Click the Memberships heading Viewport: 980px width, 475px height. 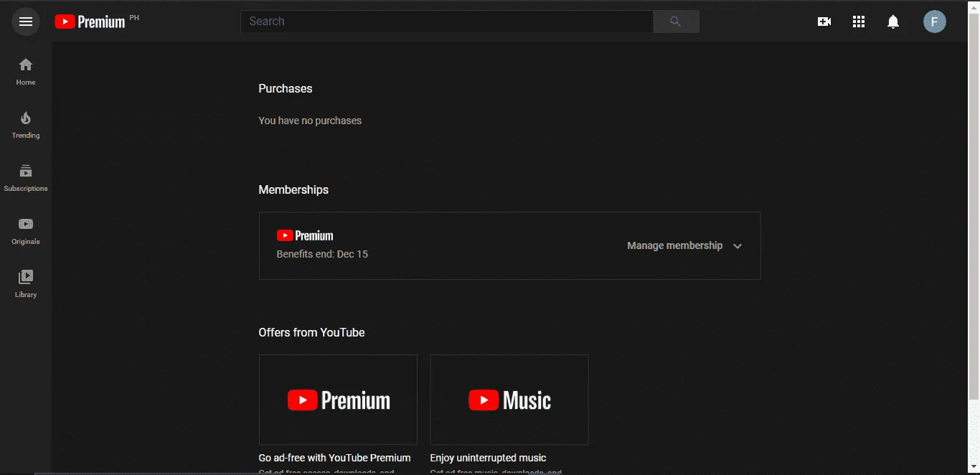click(x=293, y=189)
